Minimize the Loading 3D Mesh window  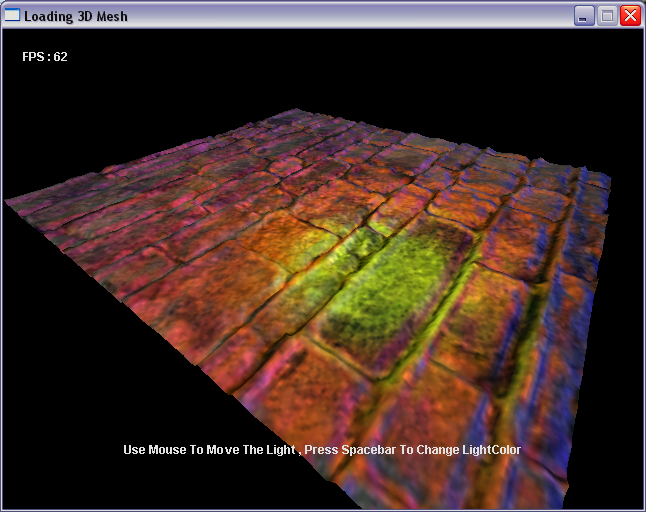(583, 16)
